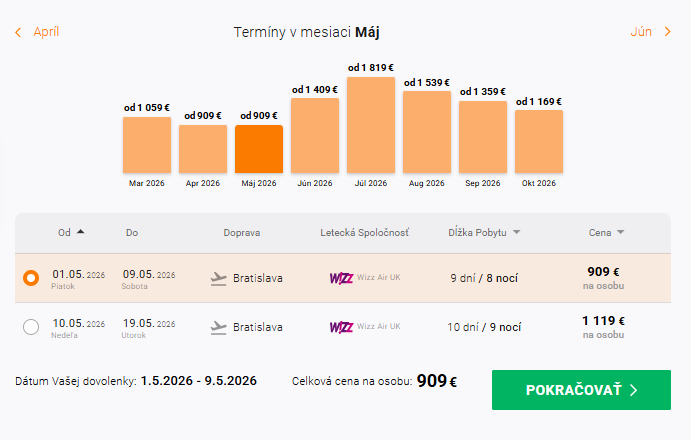
Task: Click the left chevron next to April
Action: pyautogui.click(x=18, y=32)
